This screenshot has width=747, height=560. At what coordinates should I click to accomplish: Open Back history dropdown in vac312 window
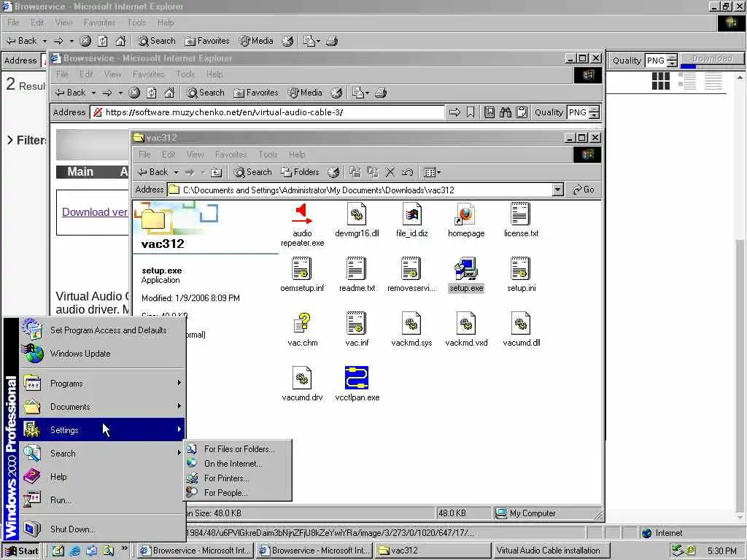click(x=176, y=172)
